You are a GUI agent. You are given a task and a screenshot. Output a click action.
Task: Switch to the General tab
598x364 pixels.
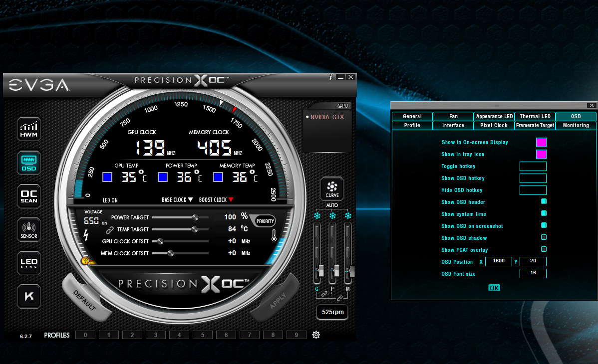pos(412,116)
